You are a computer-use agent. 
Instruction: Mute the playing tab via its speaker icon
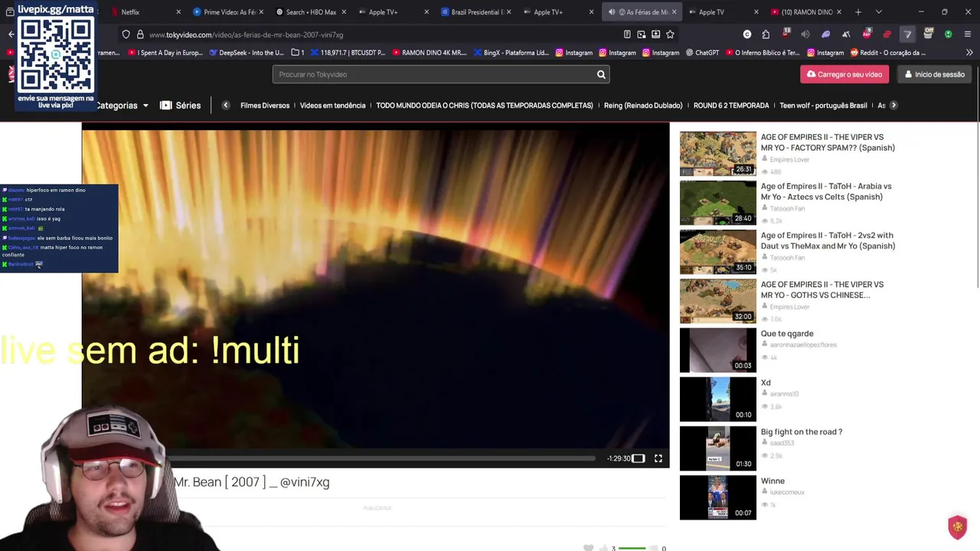[x=612, y=12]
